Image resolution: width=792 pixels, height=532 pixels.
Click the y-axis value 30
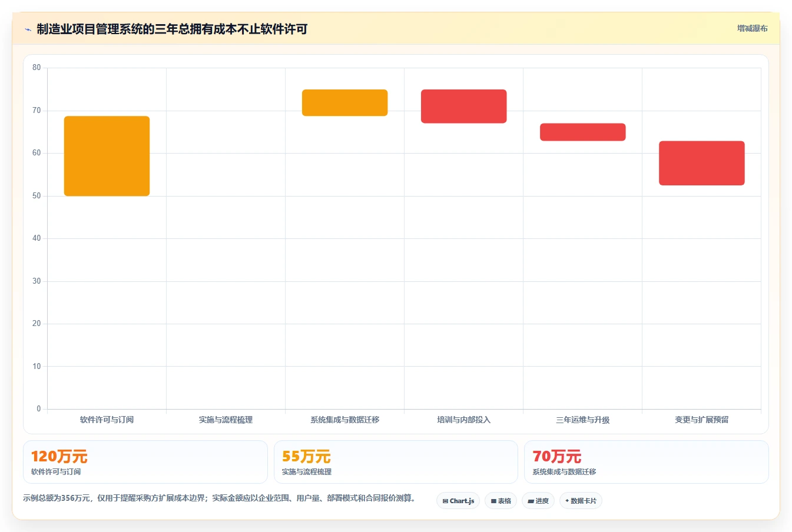click(x=37, y=281)
